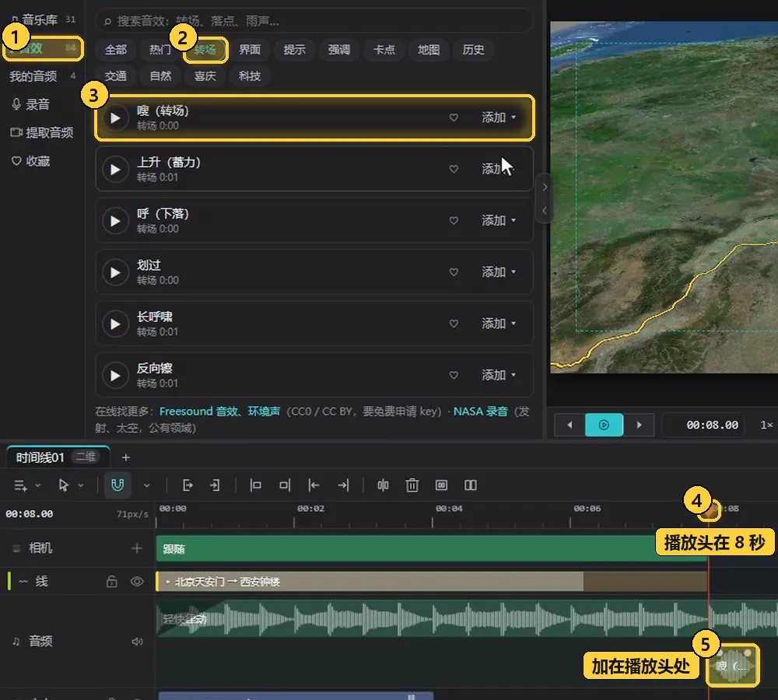The height and width of the screenshot is (700, 778).
Task: Toggle timeline magnet snapping
Action: coord(117,485)
